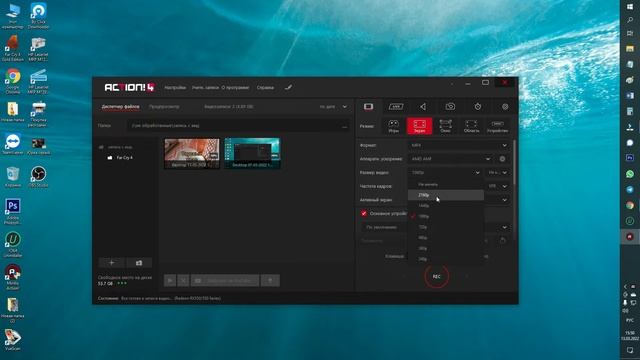The width and height of the screenshot is (640, 360).
Task: Open the Recycle Bin (Корзина) on the desktop
Action: [13, 177]
